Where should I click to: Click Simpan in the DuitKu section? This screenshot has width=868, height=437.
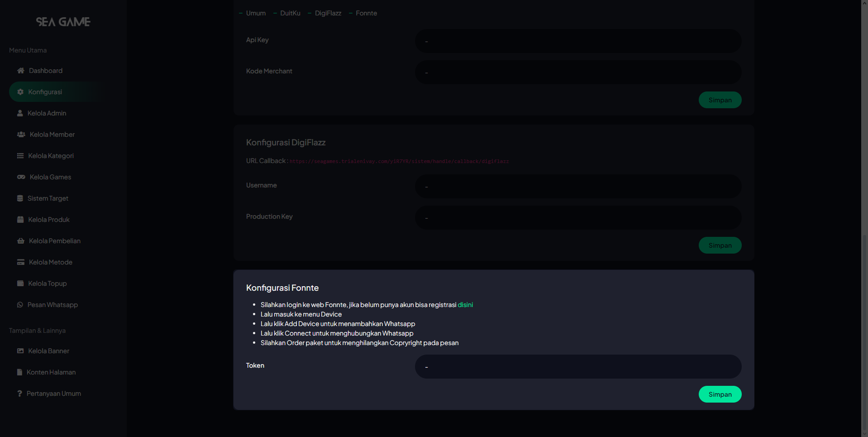pyautogui.click(x=720, y=100)
